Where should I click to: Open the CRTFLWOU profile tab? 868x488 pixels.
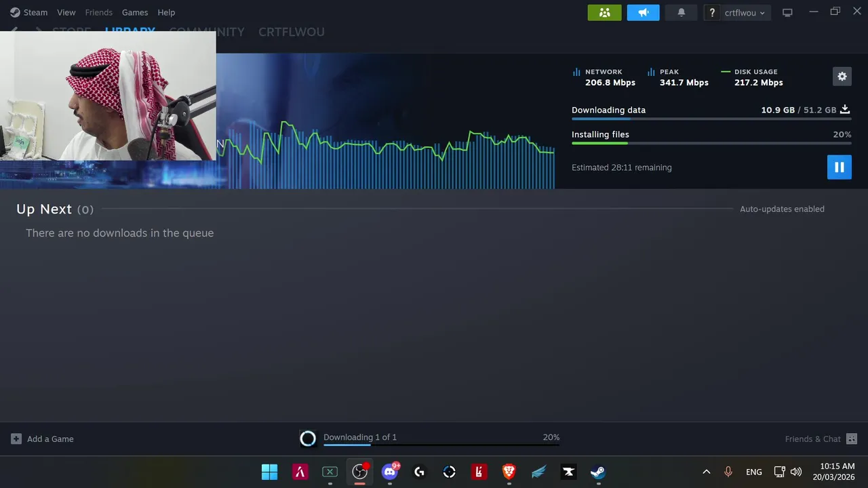click(x=292, y=32)
